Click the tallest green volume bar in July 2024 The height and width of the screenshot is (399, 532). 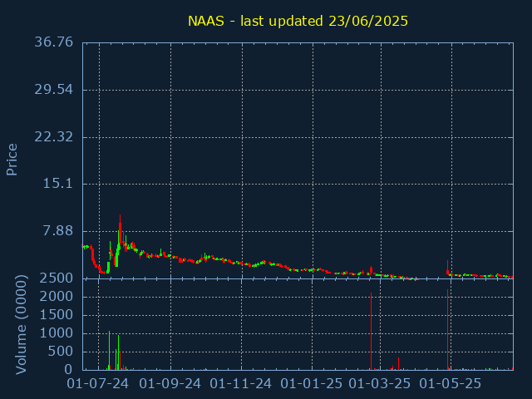[109, 350]
